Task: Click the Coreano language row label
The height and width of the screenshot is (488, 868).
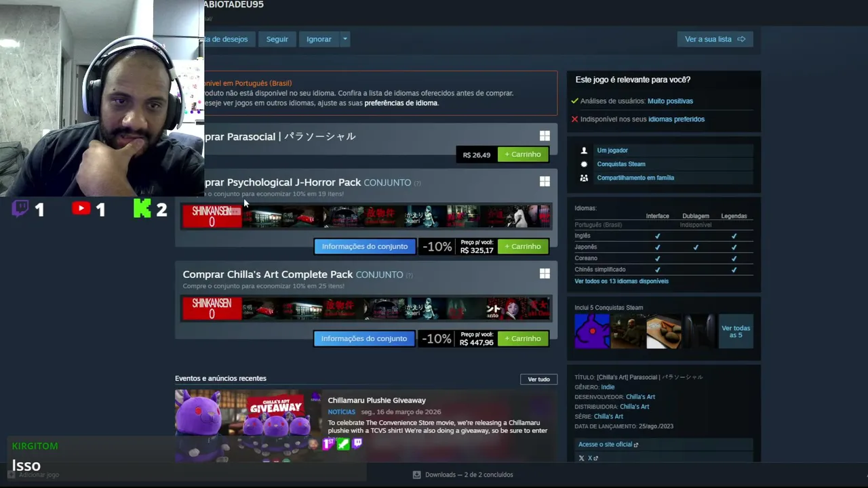Action: [586, 258]
